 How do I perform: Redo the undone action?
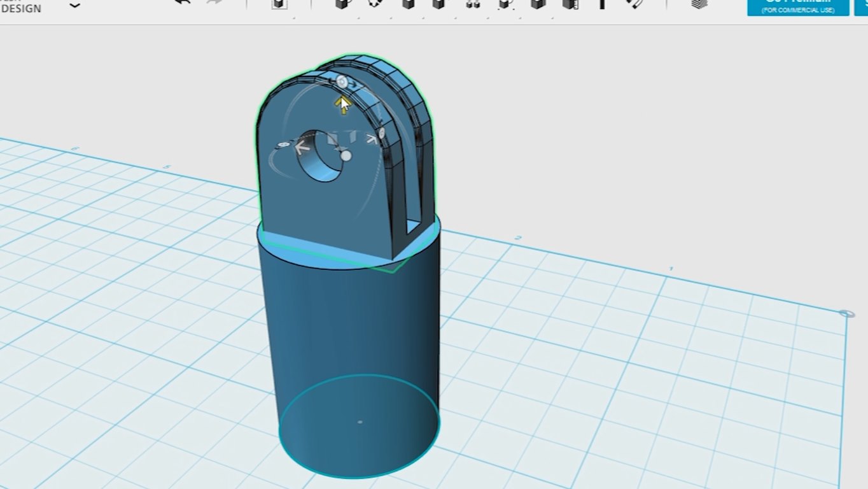pyautogui.click(x=215, y=3)
